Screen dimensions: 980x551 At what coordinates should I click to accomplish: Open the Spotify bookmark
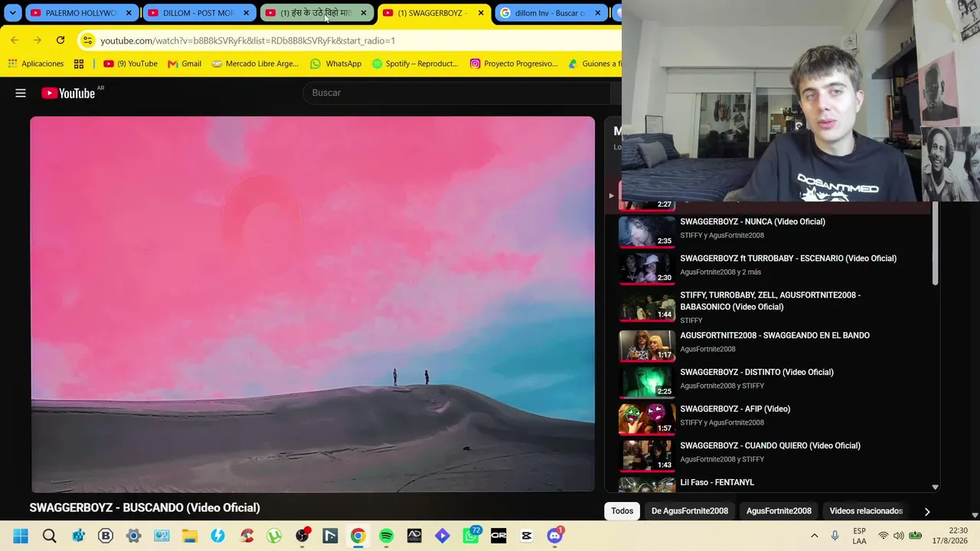pos(415,64)
